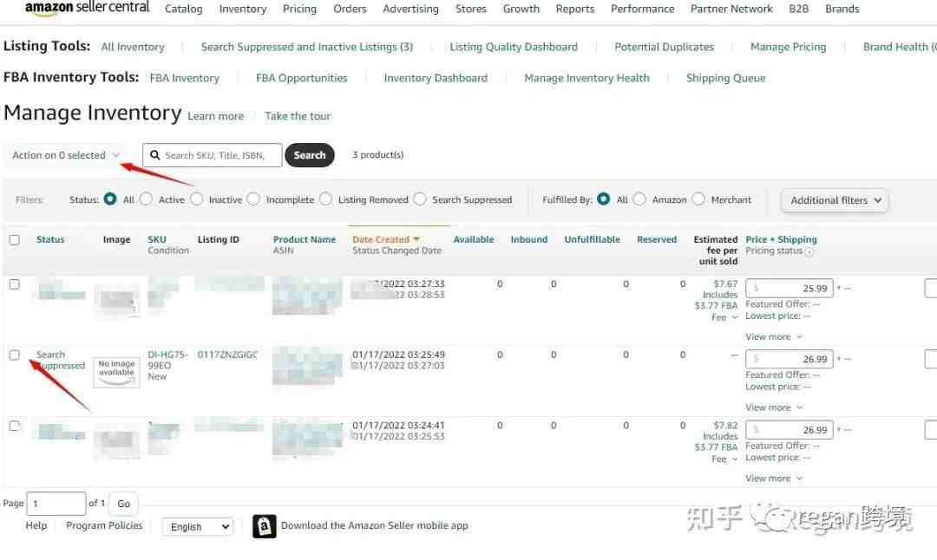Click the 'No image available' thumbnail
This screenshot has height=560, width=937.
[116, 372]
